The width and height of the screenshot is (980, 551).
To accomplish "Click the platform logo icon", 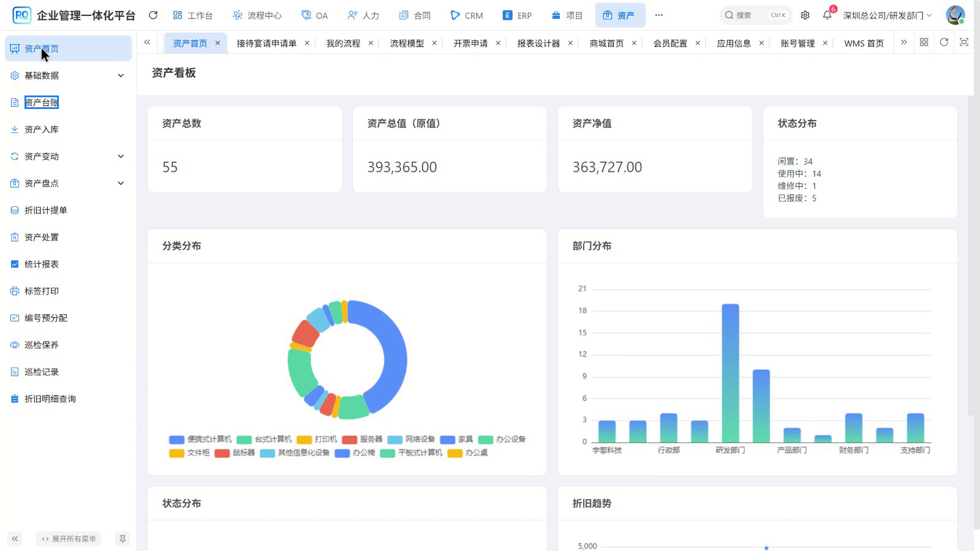I will [21, 15].
